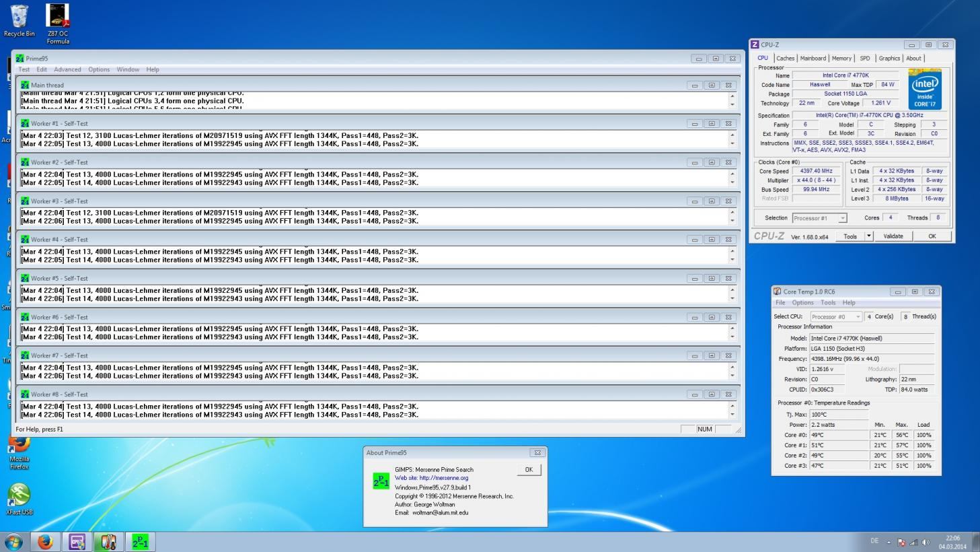Open the mersenne.org web site link
Image resolution: width=980 pixels, height=552 pixels.
tap(431, 478)
